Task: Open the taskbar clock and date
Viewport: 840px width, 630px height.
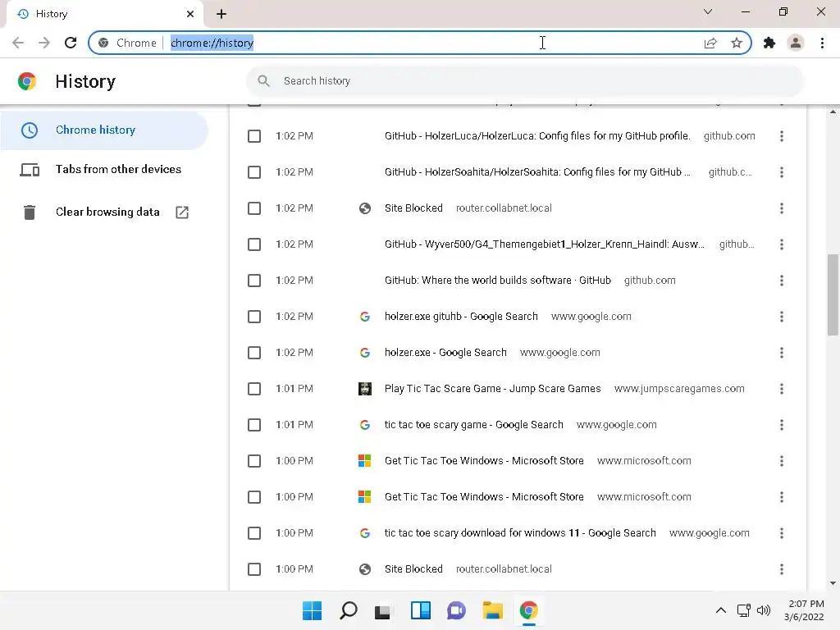Action: (x=804, y=610)
